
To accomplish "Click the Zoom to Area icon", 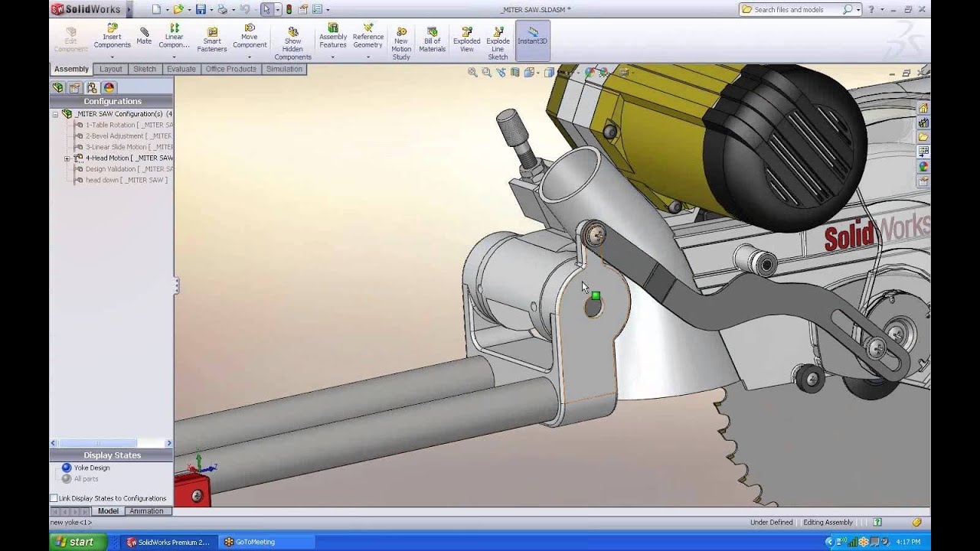I will (486, 73).
